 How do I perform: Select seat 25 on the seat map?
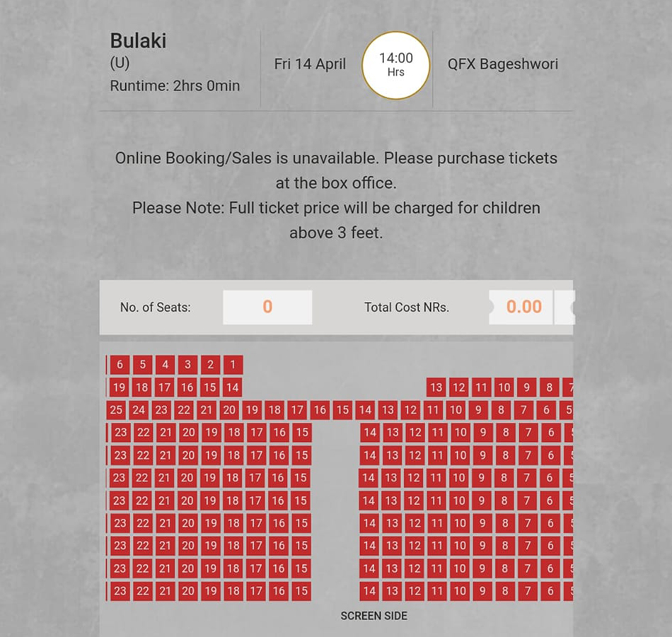(x=116, y=410)
